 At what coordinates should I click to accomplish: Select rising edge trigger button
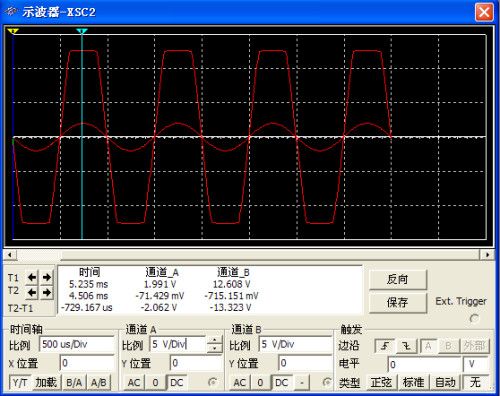(385, 346)
